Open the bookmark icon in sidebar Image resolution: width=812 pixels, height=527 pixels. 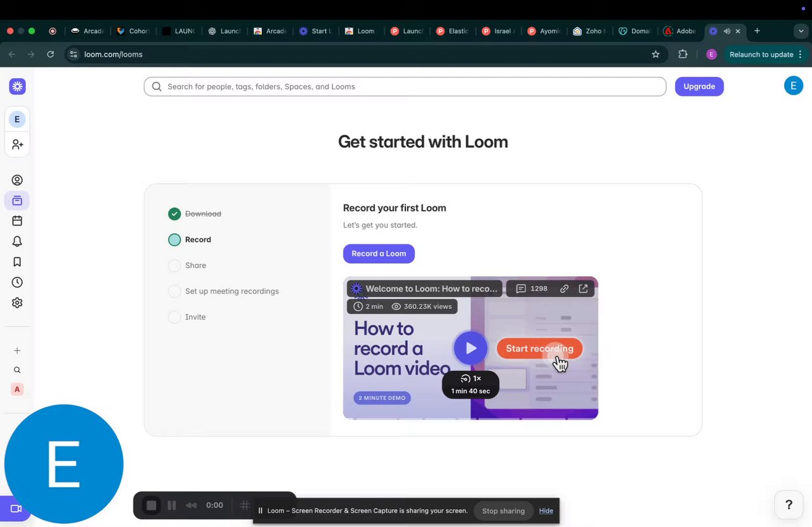coord(17,262)
